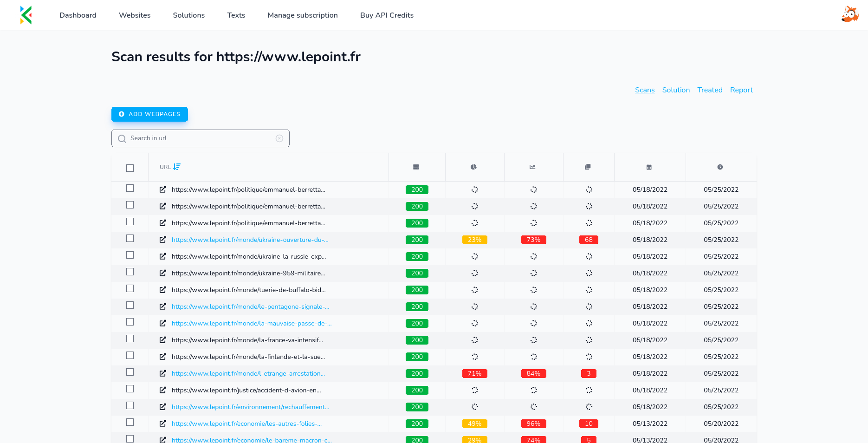868x443 pixels.
Task: Click the status code column header icon
Action: click(x=416, y=167)
